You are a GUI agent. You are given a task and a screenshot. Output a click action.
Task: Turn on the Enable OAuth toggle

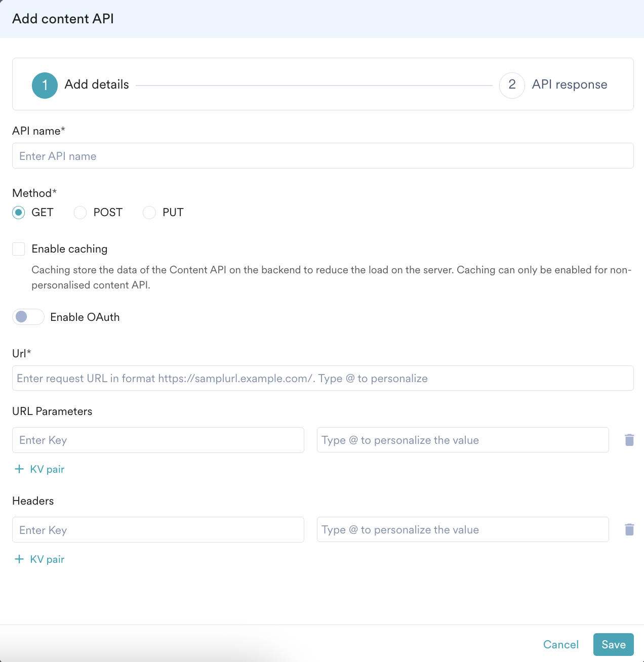28,317
